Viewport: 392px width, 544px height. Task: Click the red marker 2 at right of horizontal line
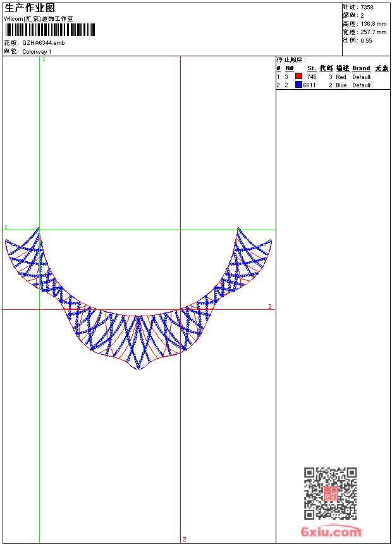(x=270, y=306)
